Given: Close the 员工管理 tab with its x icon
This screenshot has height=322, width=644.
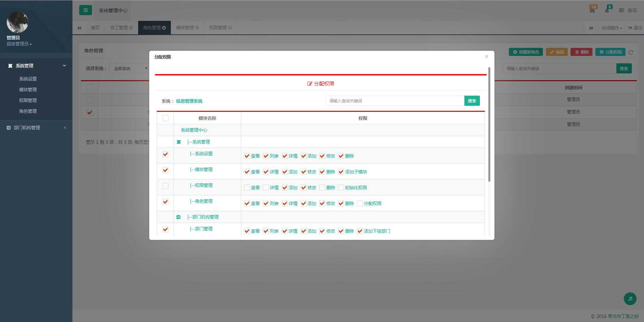Looking at the screenshot, I should tap(131, 28).
